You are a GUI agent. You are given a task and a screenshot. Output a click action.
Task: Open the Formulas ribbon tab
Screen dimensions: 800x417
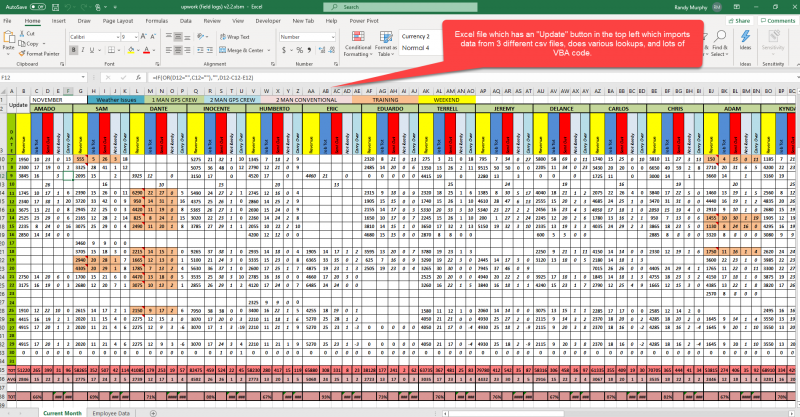click(156, 20)
